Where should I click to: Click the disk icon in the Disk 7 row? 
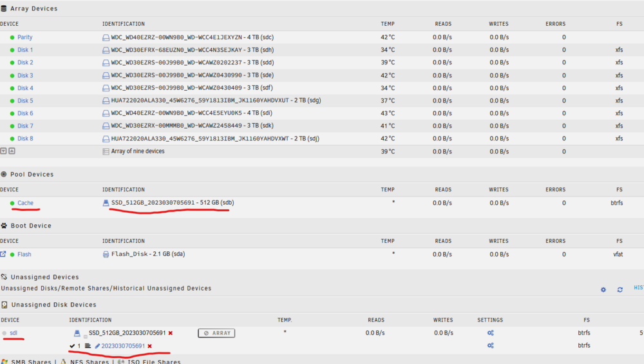pos(106,126)
